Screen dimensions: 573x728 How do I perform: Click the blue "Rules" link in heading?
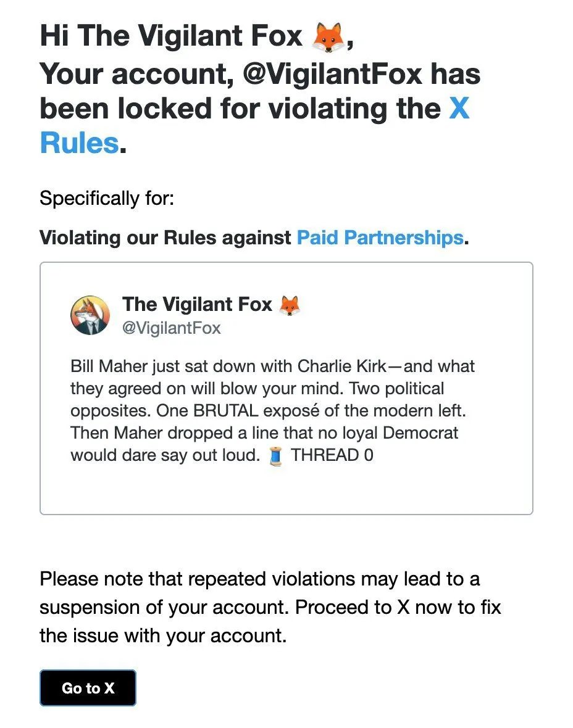79,143
